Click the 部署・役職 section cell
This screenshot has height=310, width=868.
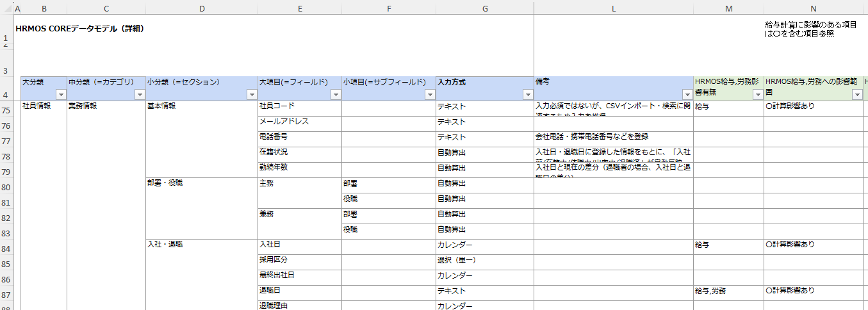pos(201,183)
